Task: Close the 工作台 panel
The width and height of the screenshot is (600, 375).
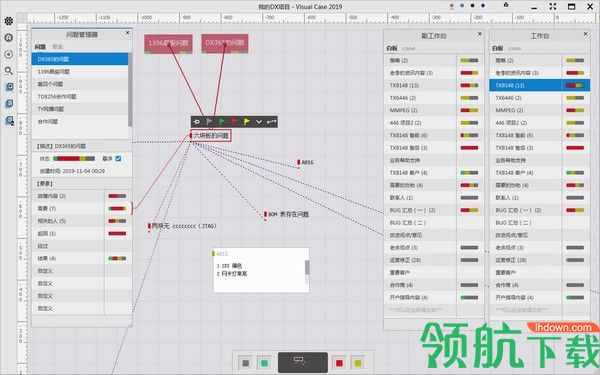Action: pos(585,34)
